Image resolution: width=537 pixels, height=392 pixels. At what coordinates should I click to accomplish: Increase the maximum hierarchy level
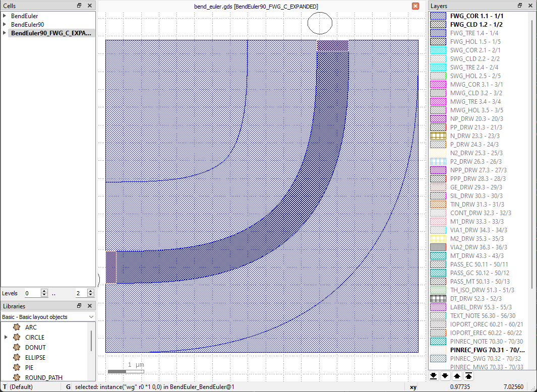pos(90,291)
